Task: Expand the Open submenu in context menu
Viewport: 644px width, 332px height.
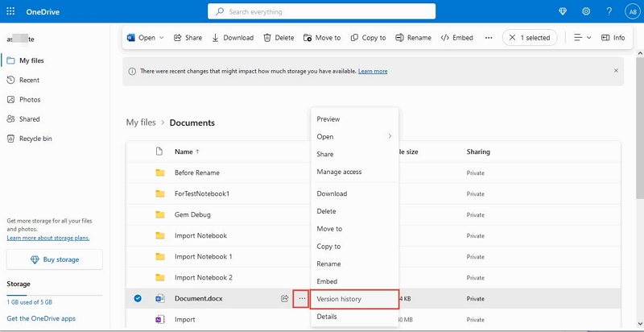Action: click(354, 136)
